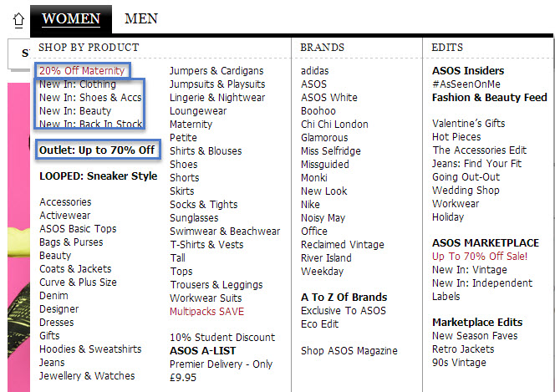555x392 pixels.
Task: Open Lingerie & Nightwear
Action: point(217,98)
